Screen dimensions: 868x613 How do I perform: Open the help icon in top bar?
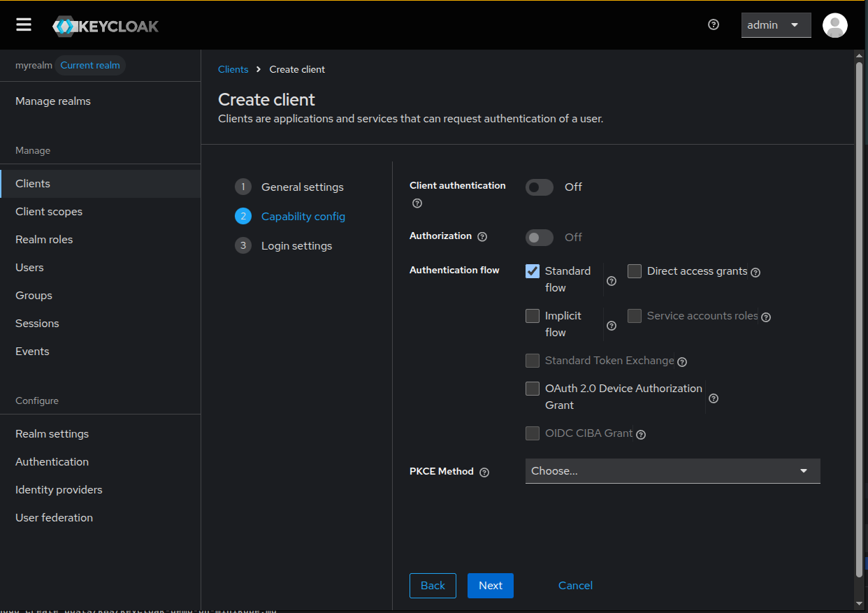[x=713, y=24]
